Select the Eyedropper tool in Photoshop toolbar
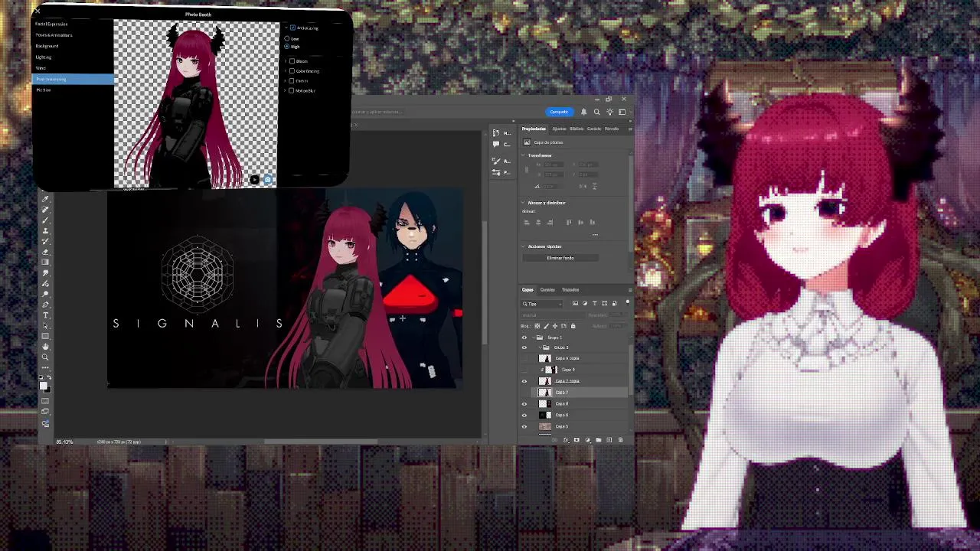Viewport: 980px width, 551px height. [x=45, y=199]
